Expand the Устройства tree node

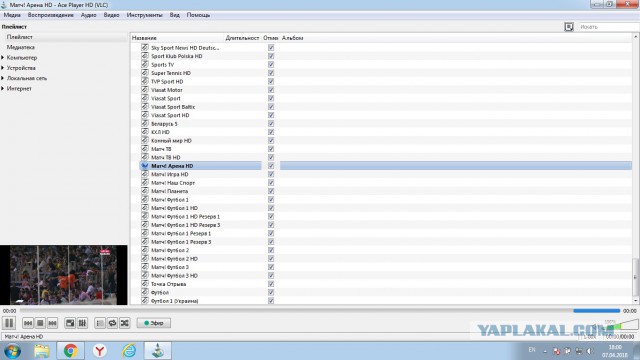pos(3,68)
